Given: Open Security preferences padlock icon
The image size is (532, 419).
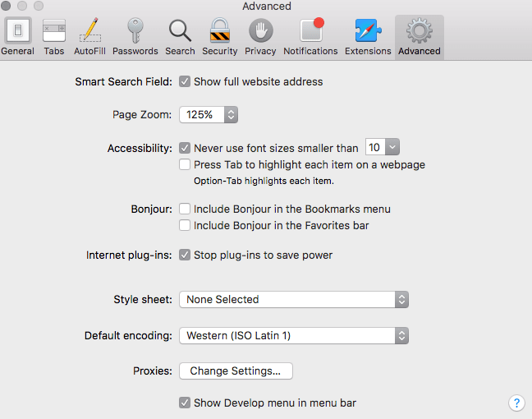Looking at the screenshot, I should point(219,31).
